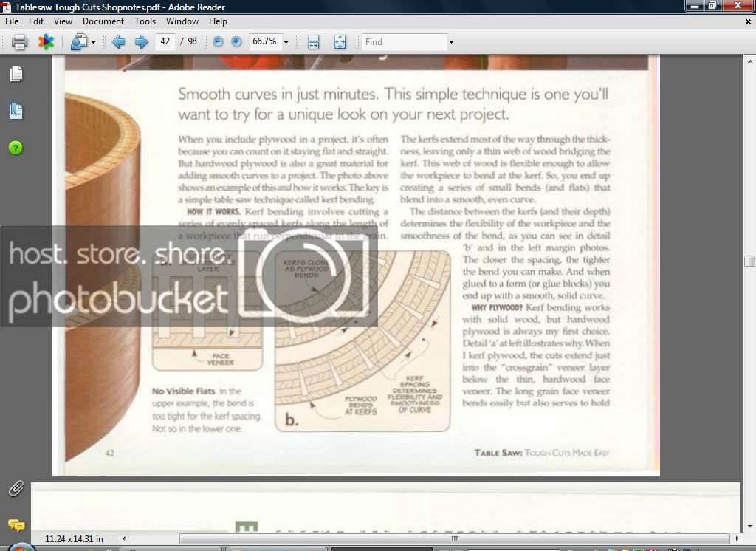Open the Window menu
The width and height of the screenshot is (756, 551).
[x=182, y=21]
